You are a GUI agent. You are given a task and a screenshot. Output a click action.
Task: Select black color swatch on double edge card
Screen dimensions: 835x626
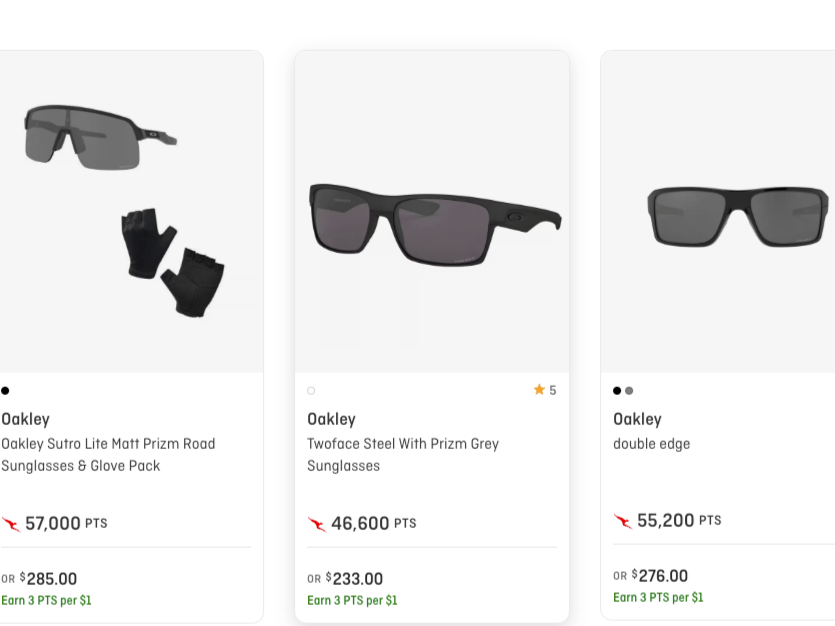point(617,391)
